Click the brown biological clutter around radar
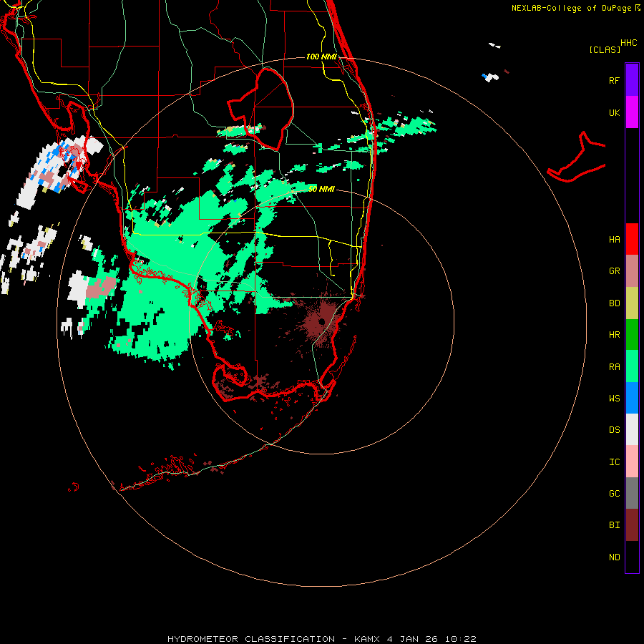This screenshot has height=644, width=644. tap(323, 321)
